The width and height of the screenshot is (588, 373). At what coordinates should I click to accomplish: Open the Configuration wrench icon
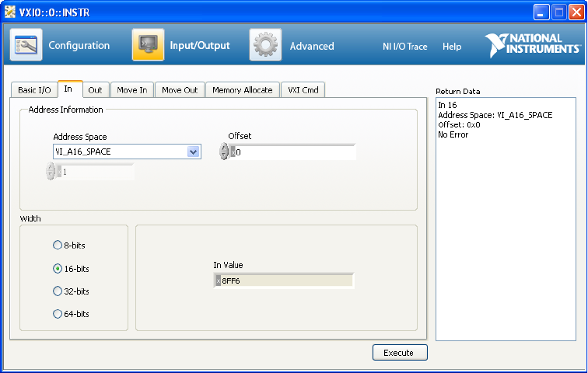(x=26, y=44)
